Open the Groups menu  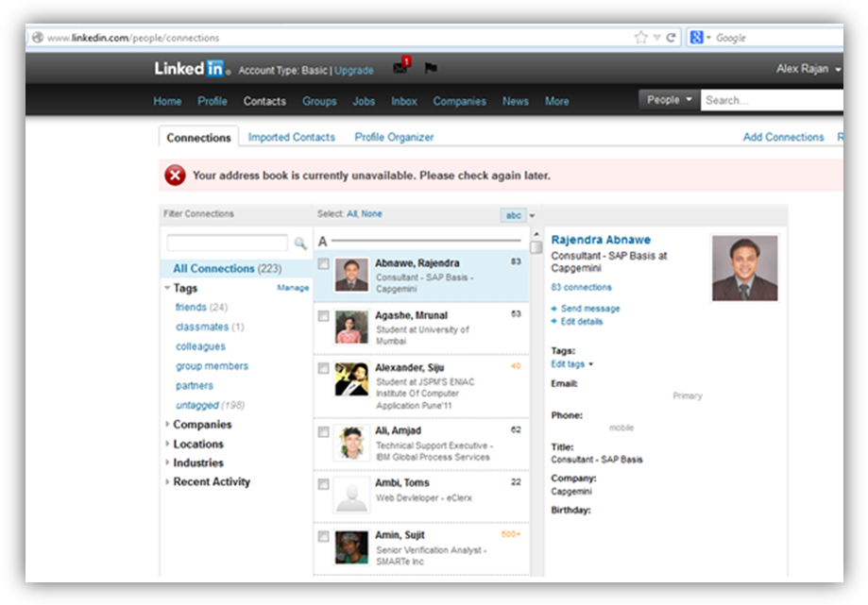click(319, 101)
